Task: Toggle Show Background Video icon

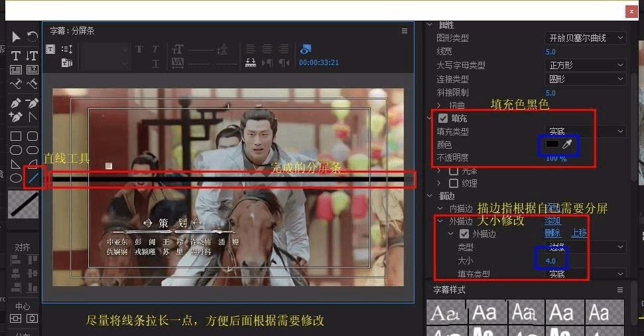Action: [305, 49]
